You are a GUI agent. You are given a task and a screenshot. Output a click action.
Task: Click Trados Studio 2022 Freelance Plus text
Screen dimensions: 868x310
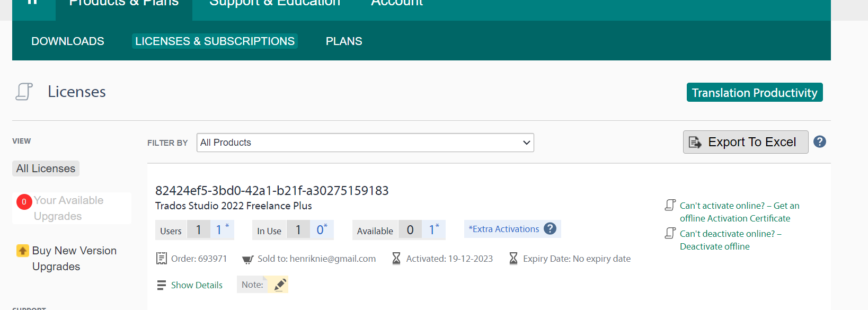pos(233,206)
